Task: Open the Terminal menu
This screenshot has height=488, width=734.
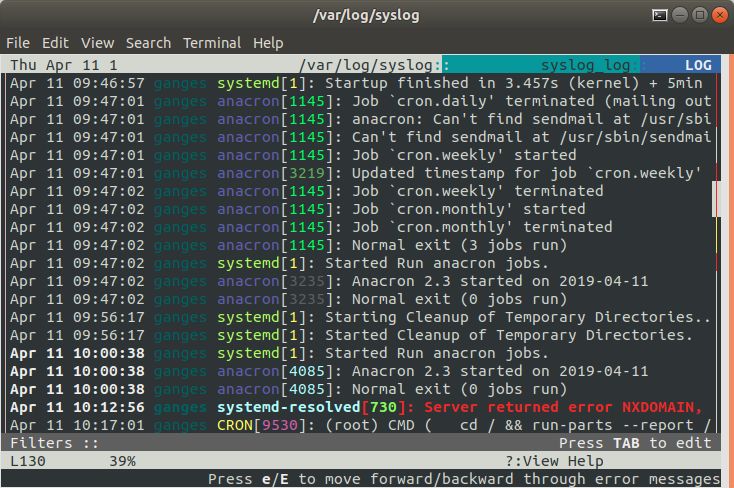Action: pyautogui.click(x=212, y=43)
